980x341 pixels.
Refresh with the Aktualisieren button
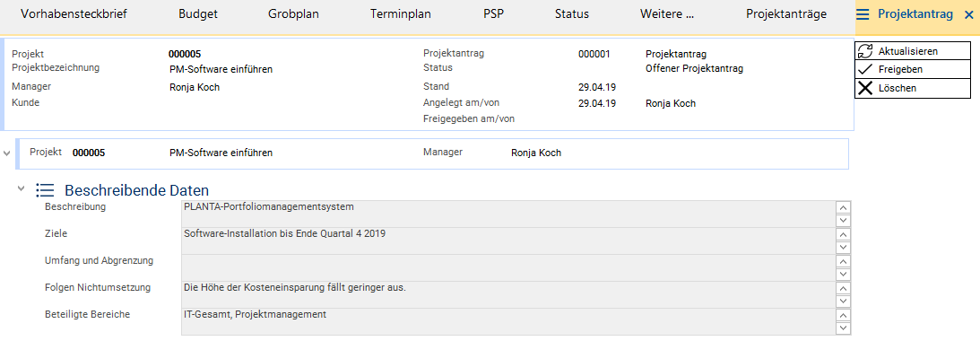point(913,51)
